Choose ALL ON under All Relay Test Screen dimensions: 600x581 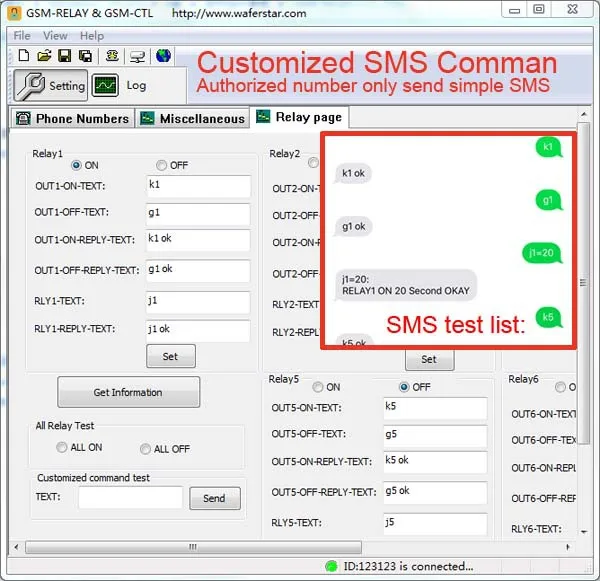click(x=61, y=447)
